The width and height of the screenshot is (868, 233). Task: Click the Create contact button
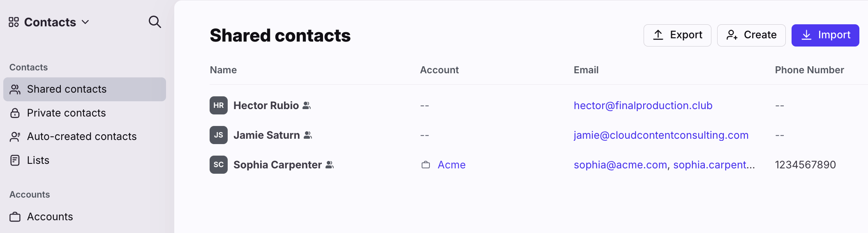[751, 35]
